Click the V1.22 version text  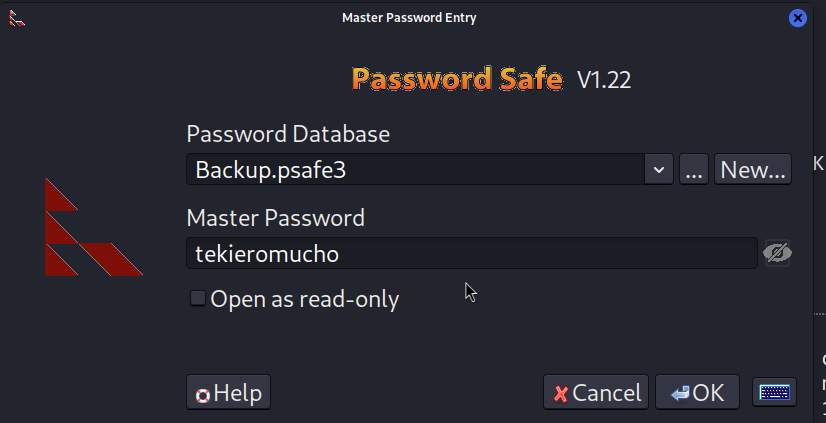[x=604, y=81]
